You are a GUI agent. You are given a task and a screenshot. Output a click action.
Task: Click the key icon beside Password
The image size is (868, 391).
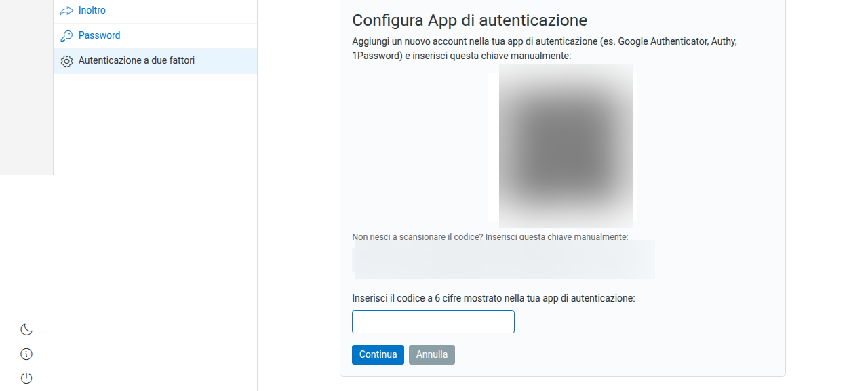coord(66,36)
